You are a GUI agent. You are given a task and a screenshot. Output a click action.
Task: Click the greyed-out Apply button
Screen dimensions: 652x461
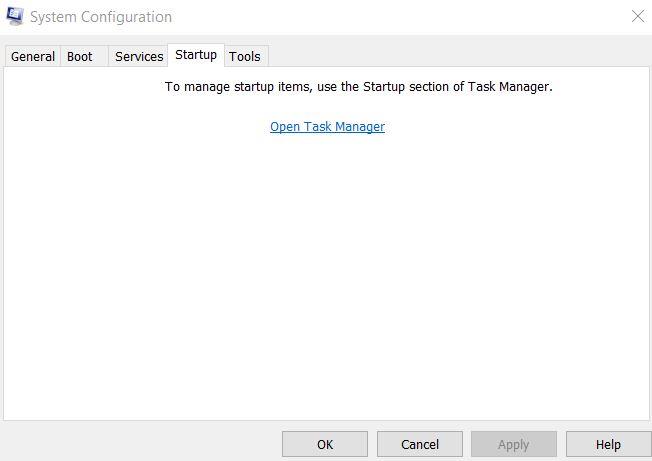514,444
